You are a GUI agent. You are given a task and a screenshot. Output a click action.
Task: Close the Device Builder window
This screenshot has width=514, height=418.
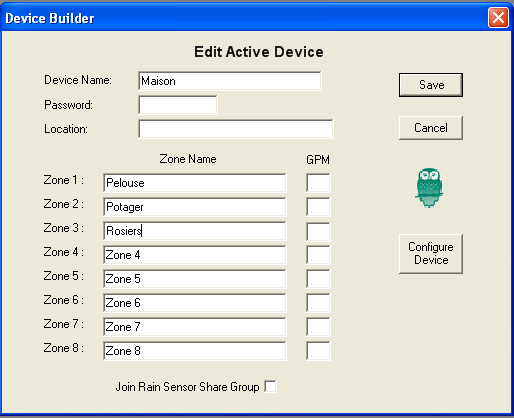click(498, 17)
